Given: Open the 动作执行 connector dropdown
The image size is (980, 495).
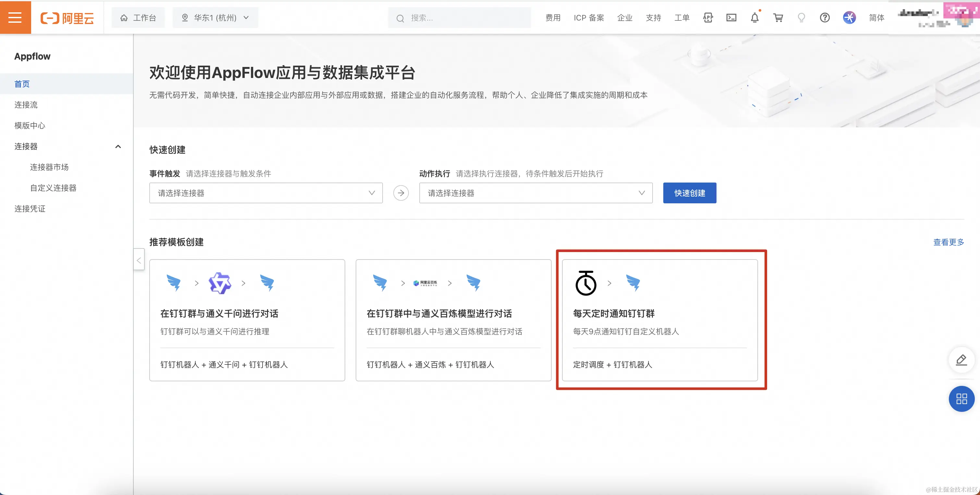Looking at the screenshot, I should 535,193.
